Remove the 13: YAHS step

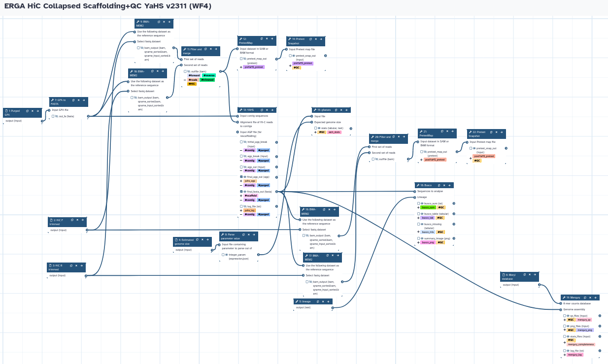pos(267,110)
